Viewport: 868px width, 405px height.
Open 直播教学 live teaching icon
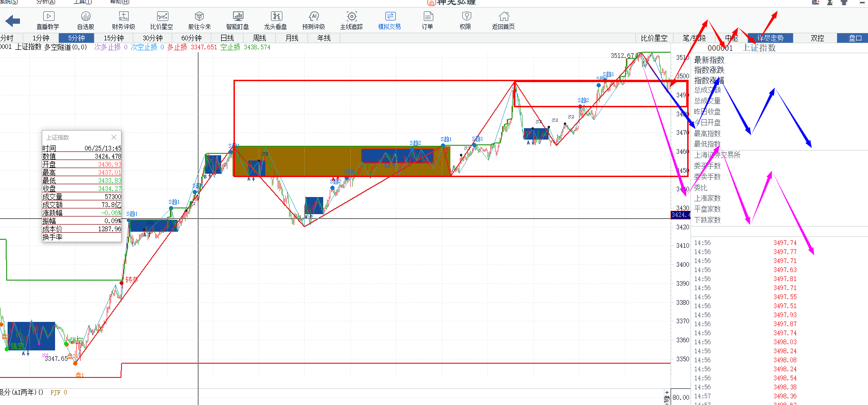(48, 20)
